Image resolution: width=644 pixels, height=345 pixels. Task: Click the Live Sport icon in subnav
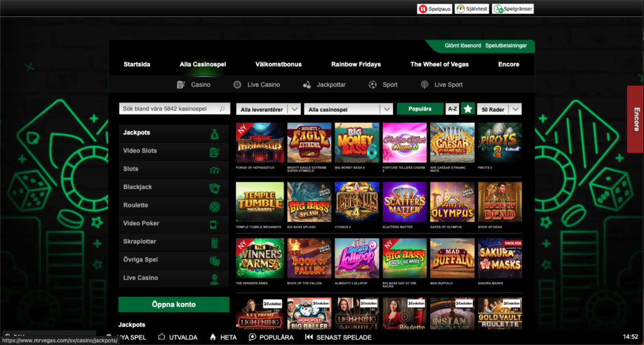[425, 84]
